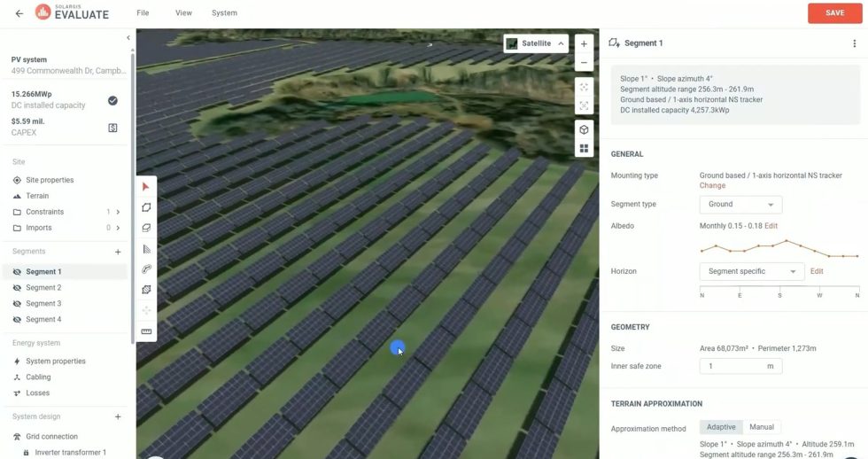Collapse the left sidebar panel
The image size is (868, 459).
click(128, 37)
